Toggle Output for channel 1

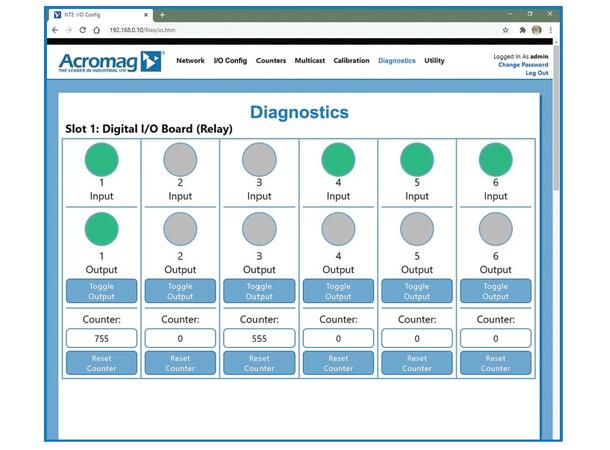[101, 291]
